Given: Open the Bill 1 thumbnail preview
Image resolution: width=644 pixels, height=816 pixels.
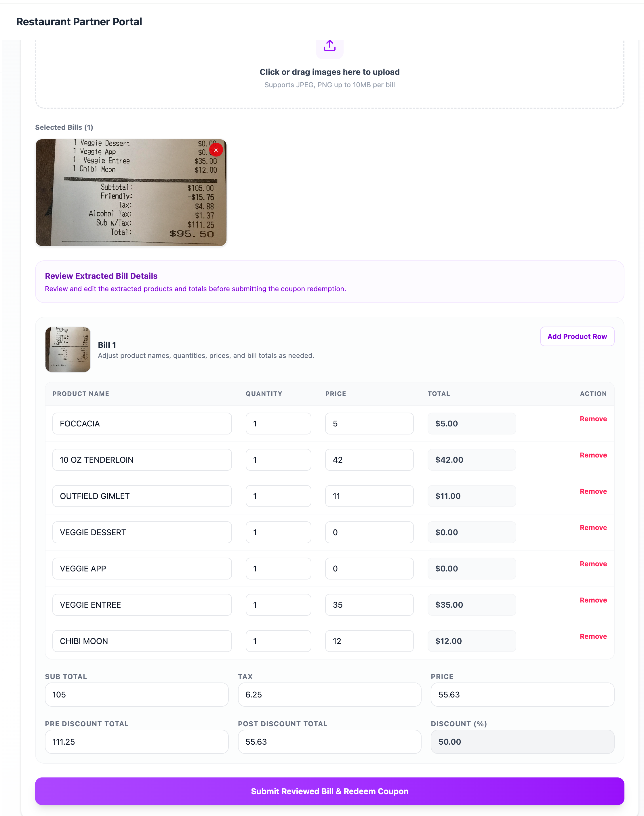Looking at the screenshot, I should [68, 349].
